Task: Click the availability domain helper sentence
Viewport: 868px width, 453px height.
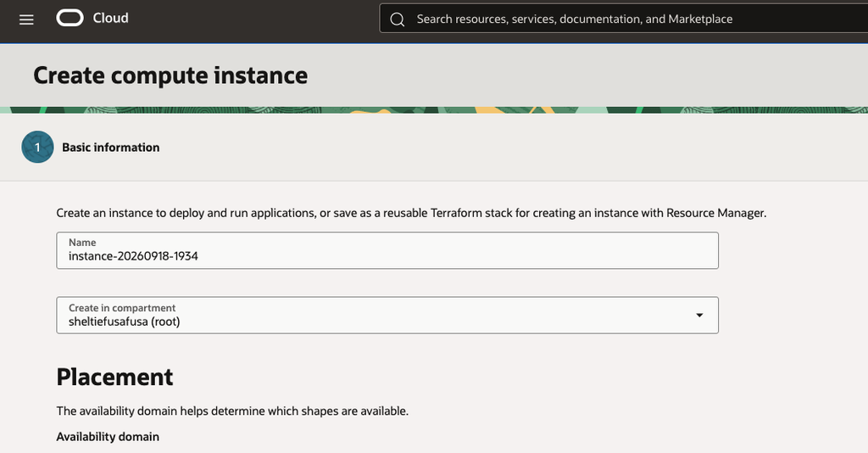Action: pyautogui.click(x=232, y=411)
